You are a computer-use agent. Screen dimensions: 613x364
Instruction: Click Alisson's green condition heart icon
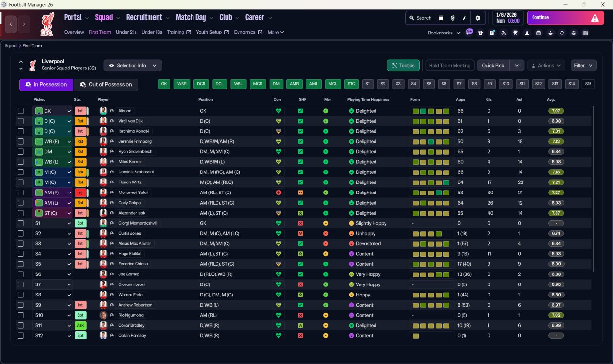coord(278,111)
